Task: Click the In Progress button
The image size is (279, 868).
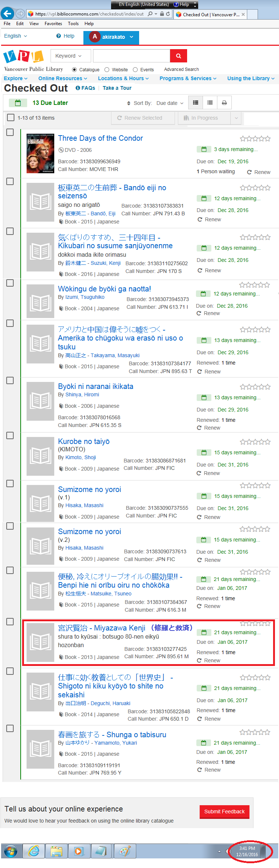Action: [204, 118]
